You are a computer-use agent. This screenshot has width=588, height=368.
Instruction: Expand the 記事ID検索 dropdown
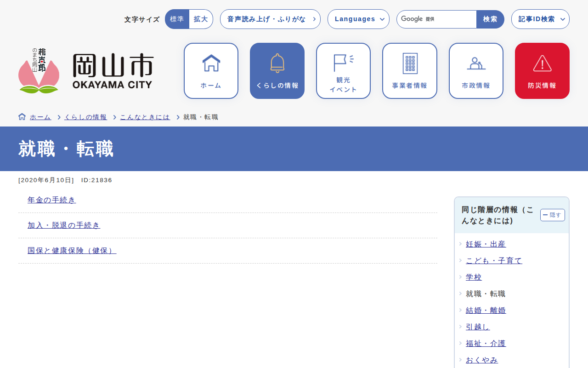pos(540,19)
